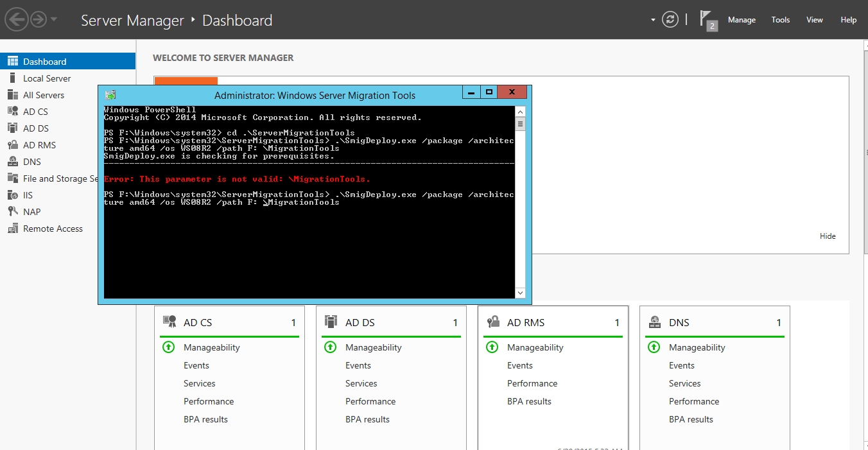Image resolution: width=868 pixels, height=450 pixels.
Task: Open the Tools menu
Action: click(x=780, y=20)
